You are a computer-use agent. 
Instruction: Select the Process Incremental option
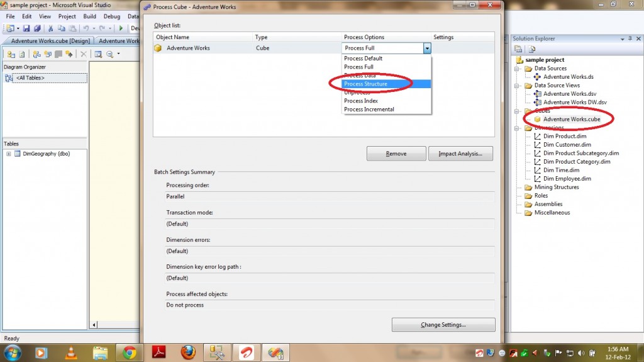(x=369, y=110)
